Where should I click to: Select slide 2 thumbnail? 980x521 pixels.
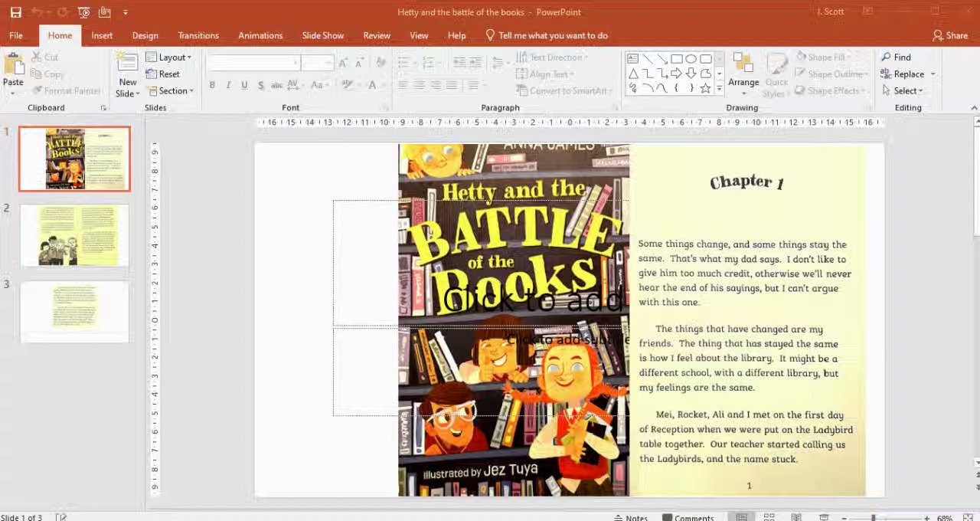tap(74, 235)
